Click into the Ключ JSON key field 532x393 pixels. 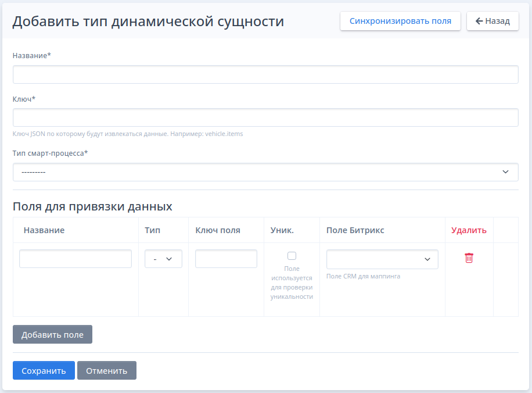(x=265, y=117)
